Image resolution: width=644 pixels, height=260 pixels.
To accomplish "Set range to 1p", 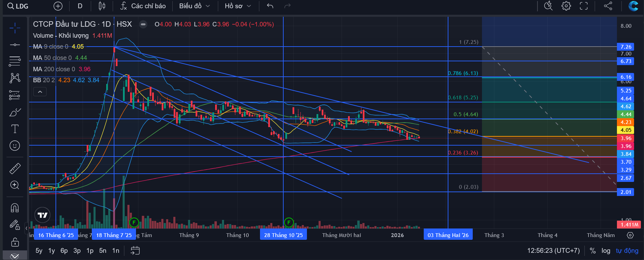I will pos(90,251).
